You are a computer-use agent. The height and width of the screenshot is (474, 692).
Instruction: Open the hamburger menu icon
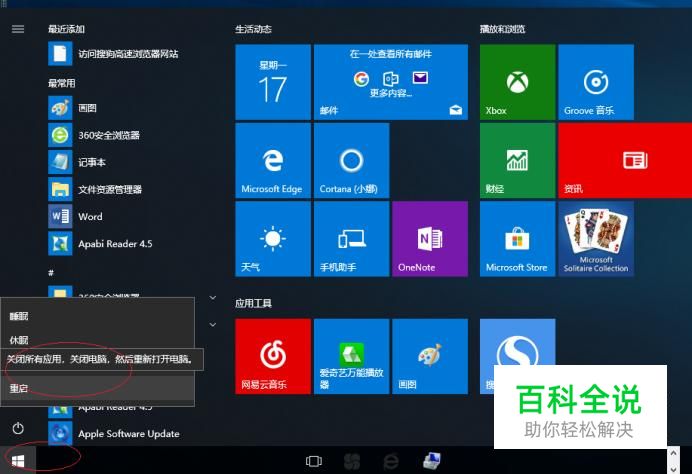point(18,29)
